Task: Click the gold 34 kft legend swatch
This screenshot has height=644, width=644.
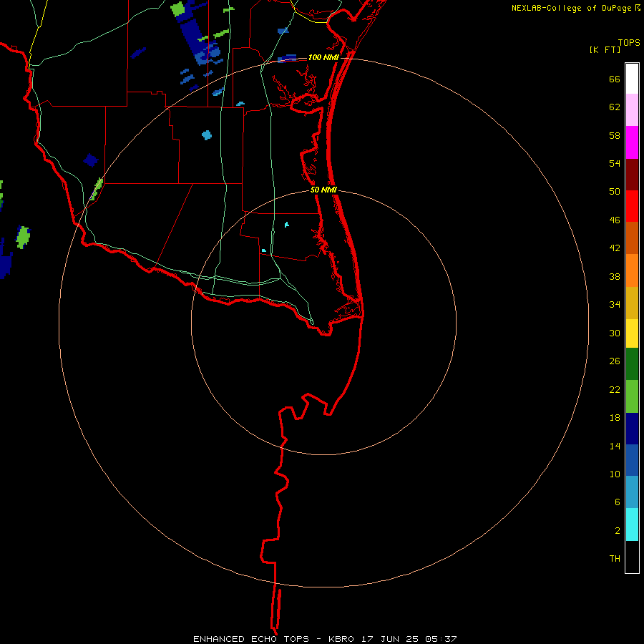Action: [632, 303]
